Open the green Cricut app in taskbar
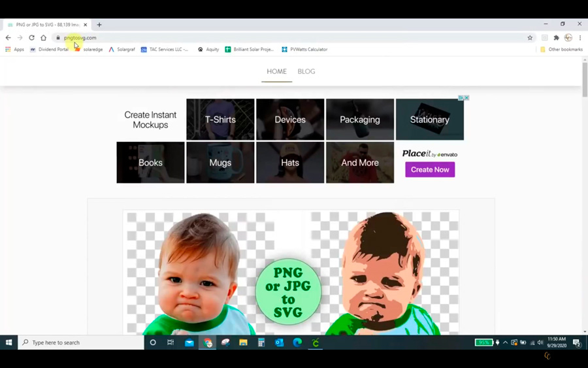588x368 pixels. (x=316, y=343)
